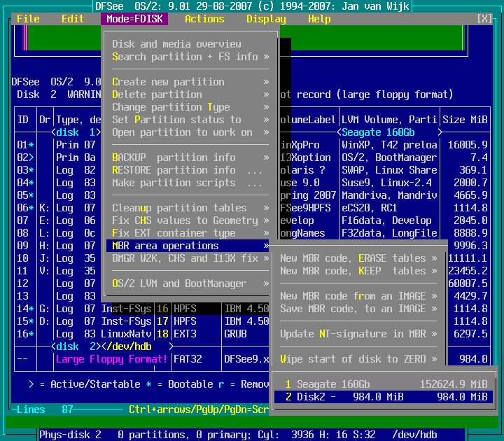Open the File menu

click(28, 19)
